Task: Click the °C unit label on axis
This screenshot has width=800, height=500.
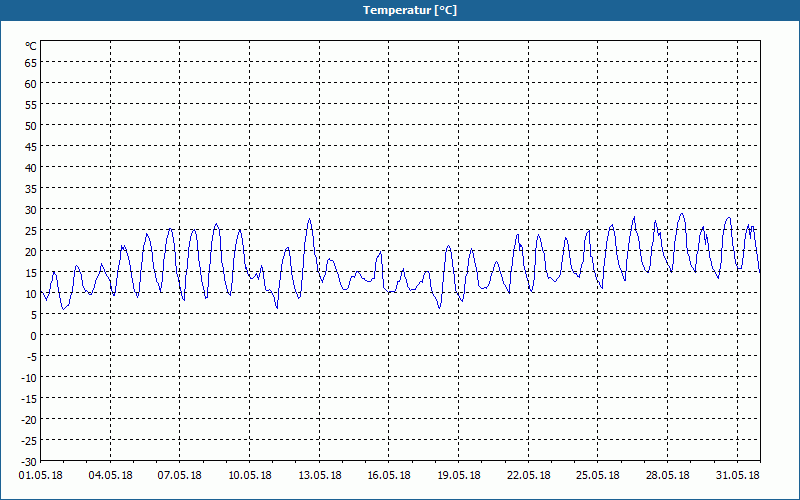Action: [31, 46]
